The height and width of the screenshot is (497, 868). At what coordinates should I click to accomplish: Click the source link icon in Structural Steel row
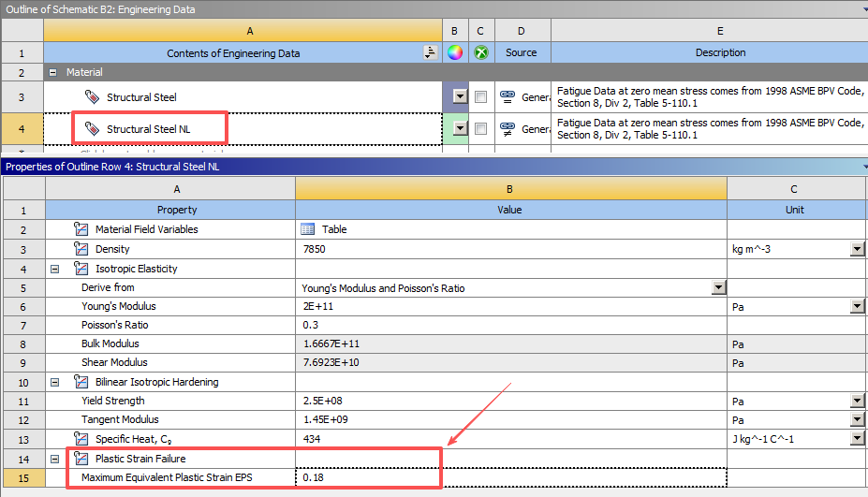(508, 96)
